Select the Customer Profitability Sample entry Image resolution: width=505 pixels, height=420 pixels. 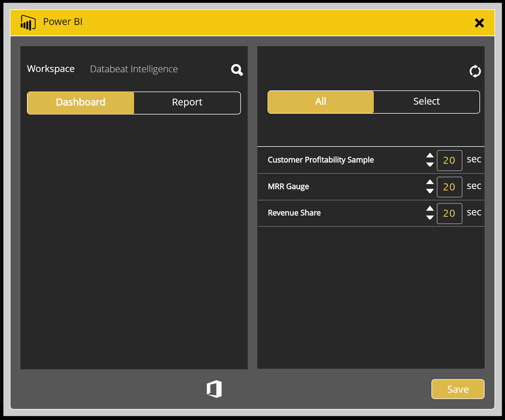click(x=321, y=160)
